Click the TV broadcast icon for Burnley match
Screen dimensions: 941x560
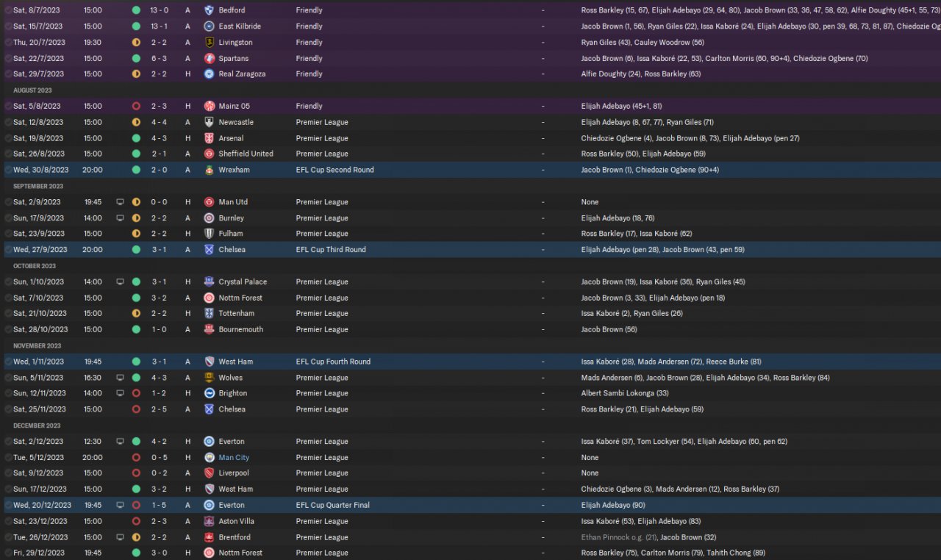[120, 218]
